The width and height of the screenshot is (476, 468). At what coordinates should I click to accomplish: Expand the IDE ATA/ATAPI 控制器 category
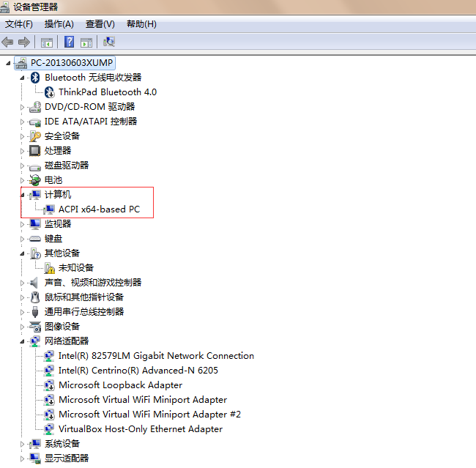coord(22,122)
